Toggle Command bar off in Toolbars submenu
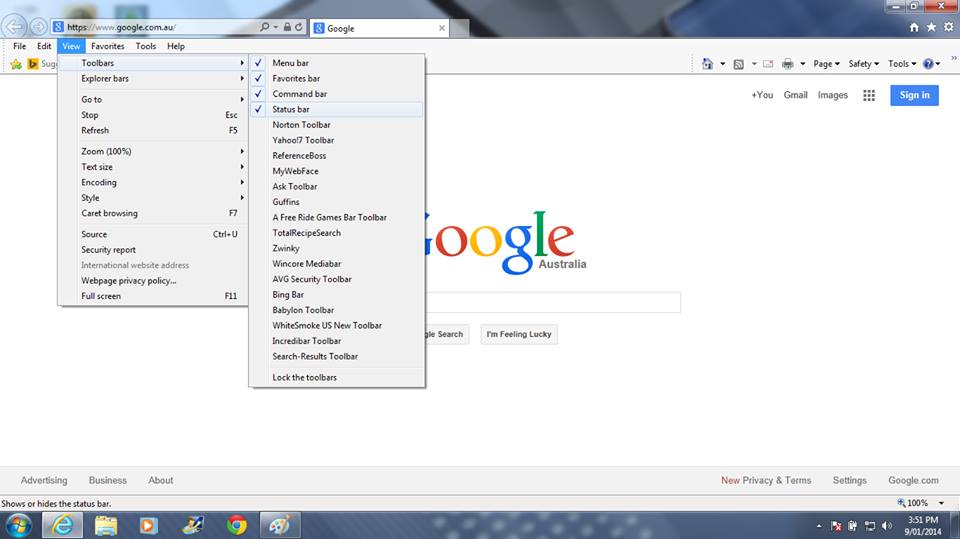960x539 pixels. coord(336,94)
